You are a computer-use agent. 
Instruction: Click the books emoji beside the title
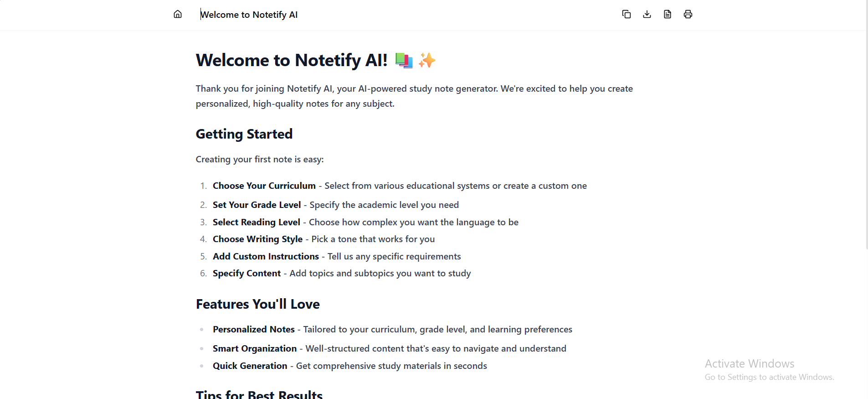pyautogui.click(x=403, y=60)
